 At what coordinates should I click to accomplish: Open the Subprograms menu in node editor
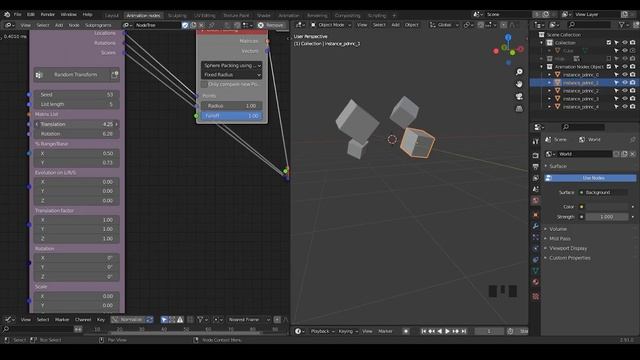click(98, 25)
